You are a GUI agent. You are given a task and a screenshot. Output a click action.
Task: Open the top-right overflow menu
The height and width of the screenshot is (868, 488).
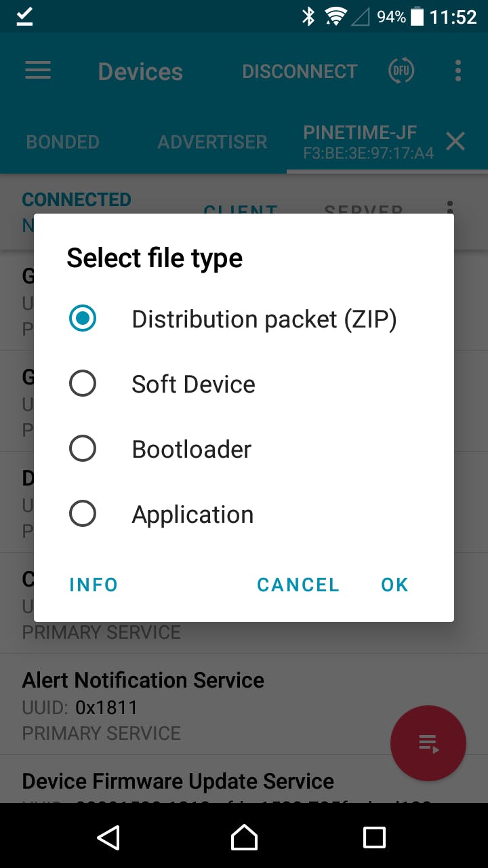(x=458, y=71)
